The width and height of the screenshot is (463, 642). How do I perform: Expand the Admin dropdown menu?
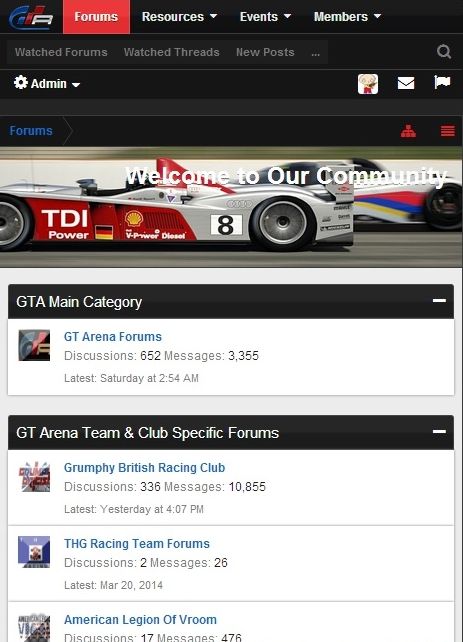(x=47, y=84)
